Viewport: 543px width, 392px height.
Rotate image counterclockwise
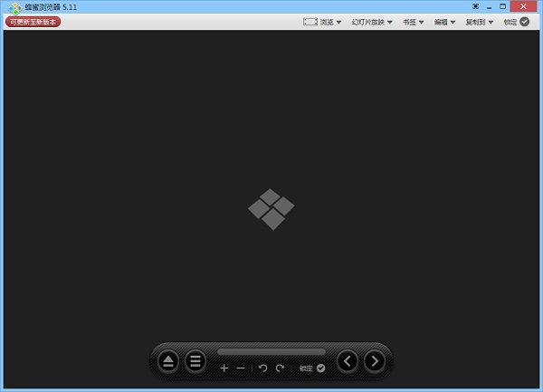(x=263, y=368)
